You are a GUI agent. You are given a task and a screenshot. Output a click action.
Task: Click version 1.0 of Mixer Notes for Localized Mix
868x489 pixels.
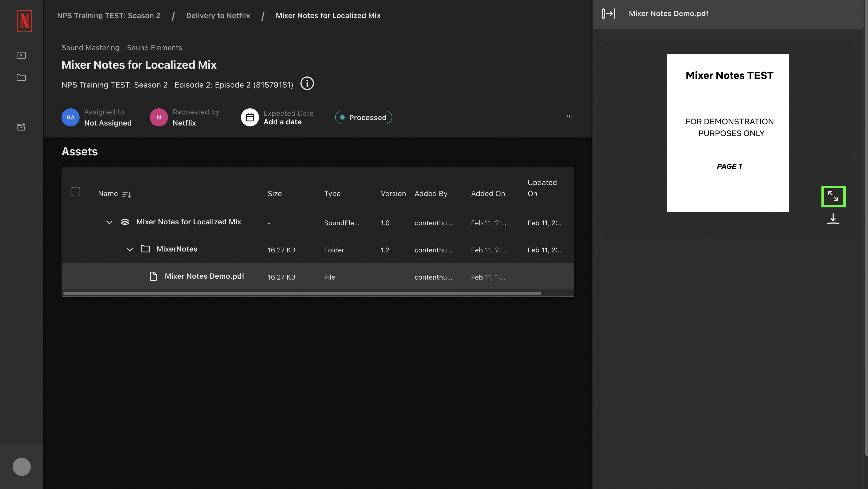tap(385, 223)
